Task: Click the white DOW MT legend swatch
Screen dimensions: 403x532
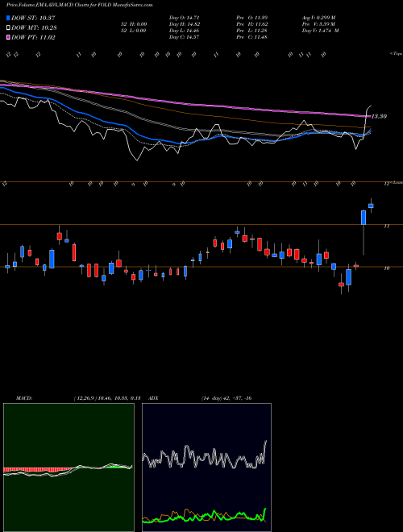Action: point(8,28)
